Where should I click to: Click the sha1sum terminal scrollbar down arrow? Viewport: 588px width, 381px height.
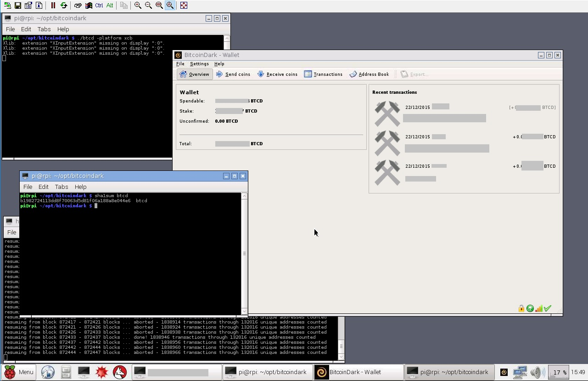click(x=244, y=311)
